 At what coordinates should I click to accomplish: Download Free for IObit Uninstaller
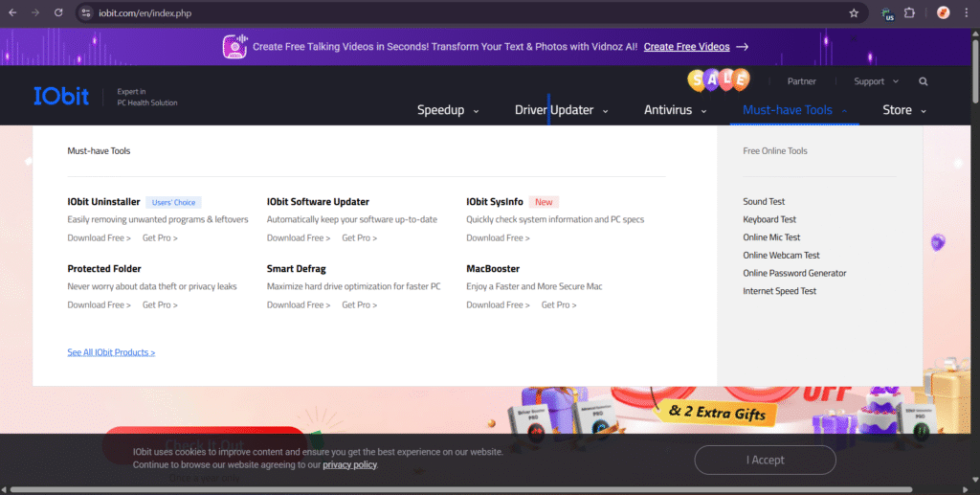point(99,238)
